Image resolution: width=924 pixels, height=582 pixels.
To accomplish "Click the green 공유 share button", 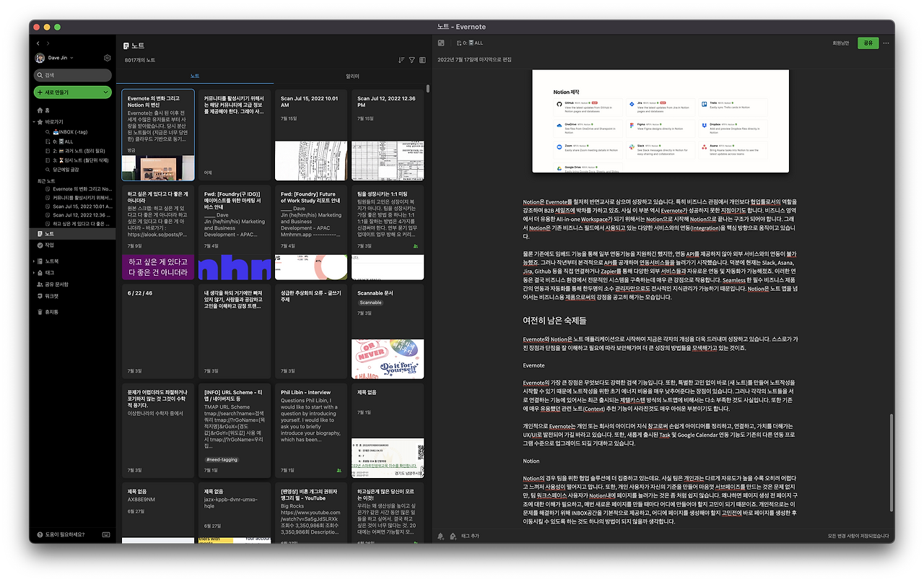I will click(x=868, y=43).
